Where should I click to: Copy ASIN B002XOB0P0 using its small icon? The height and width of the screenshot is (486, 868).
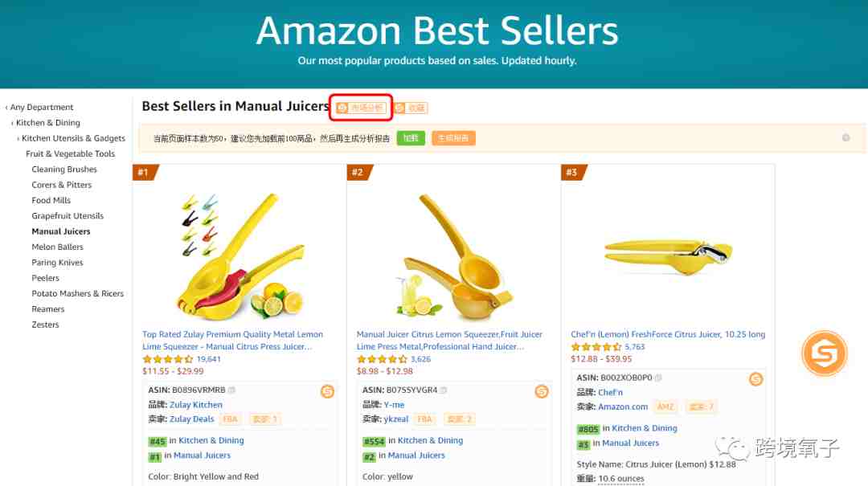tap(658, 378)
